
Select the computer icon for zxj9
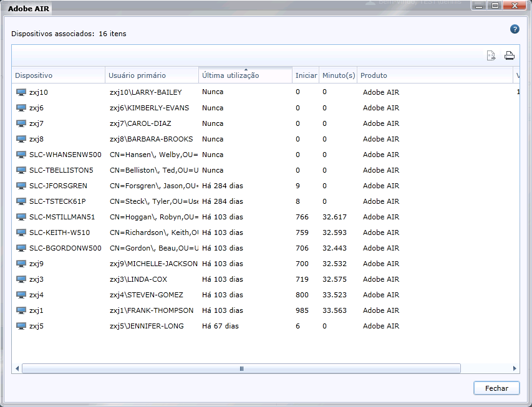coord(21,264)
